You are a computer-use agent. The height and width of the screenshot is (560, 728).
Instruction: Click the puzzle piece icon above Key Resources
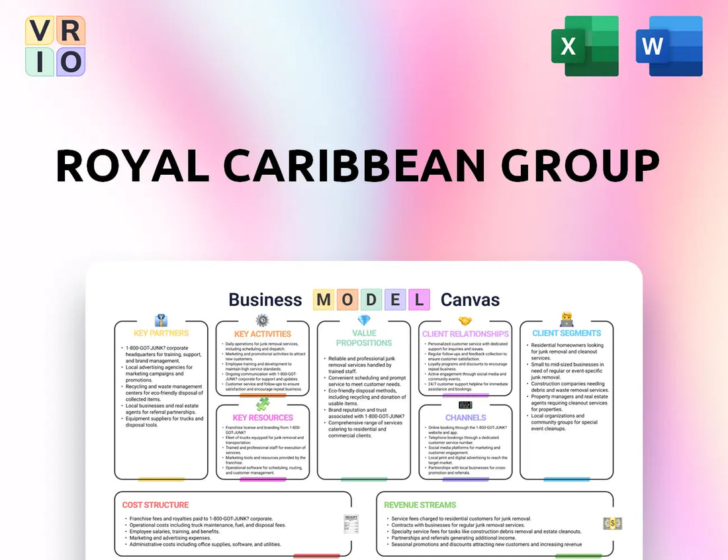click(262, 404)
